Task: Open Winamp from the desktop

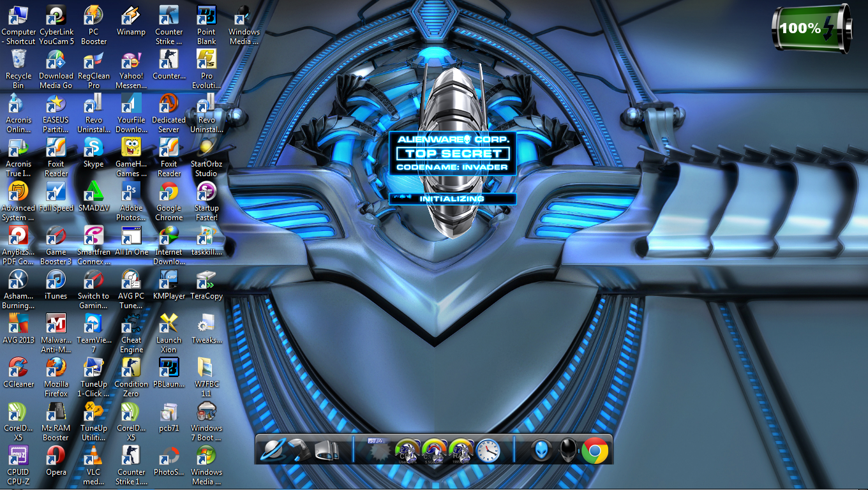Action: (x=131, y=20)
